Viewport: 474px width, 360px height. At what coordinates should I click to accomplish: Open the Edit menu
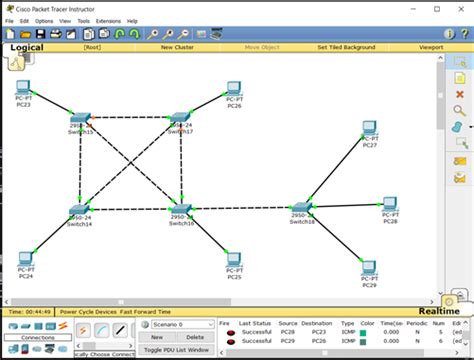point(24,21)
